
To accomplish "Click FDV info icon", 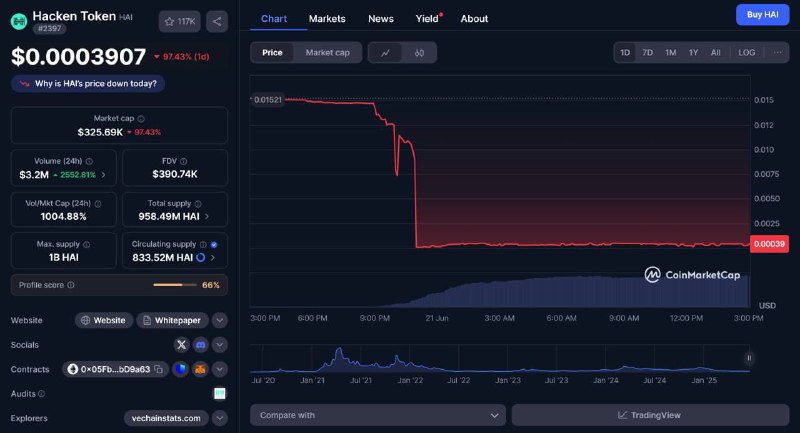I will click(x=184, y=161).
